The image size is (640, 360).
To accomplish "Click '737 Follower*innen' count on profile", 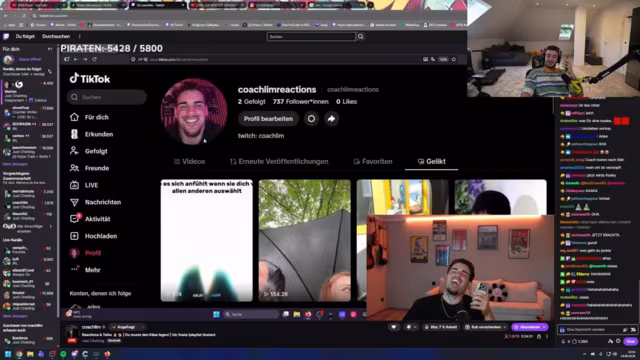I will (x=300, y=102).
